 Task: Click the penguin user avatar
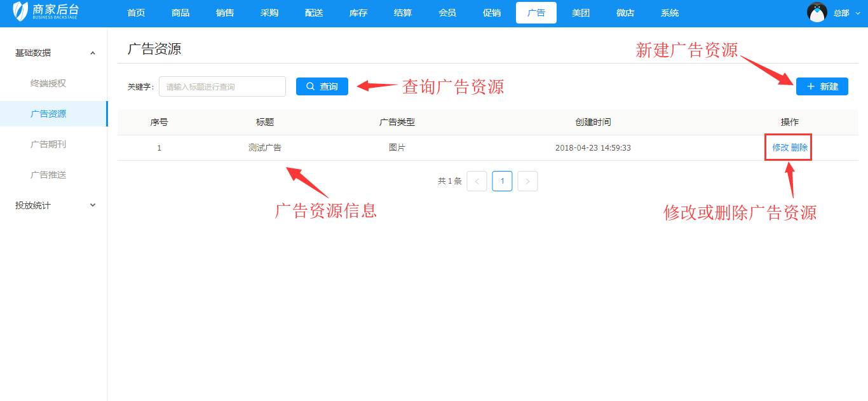817,12
